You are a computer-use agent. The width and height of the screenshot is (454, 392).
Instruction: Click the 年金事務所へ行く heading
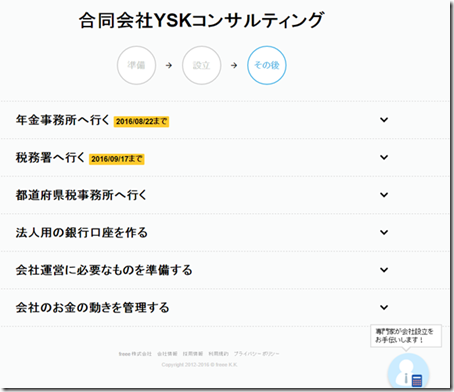click(x=63, y=120)
